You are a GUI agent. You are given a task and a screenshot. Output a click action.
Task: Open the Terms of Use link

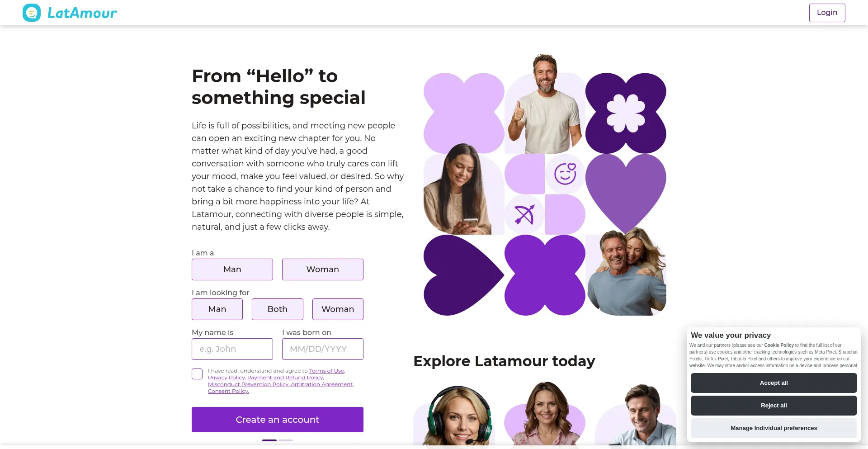326,371
